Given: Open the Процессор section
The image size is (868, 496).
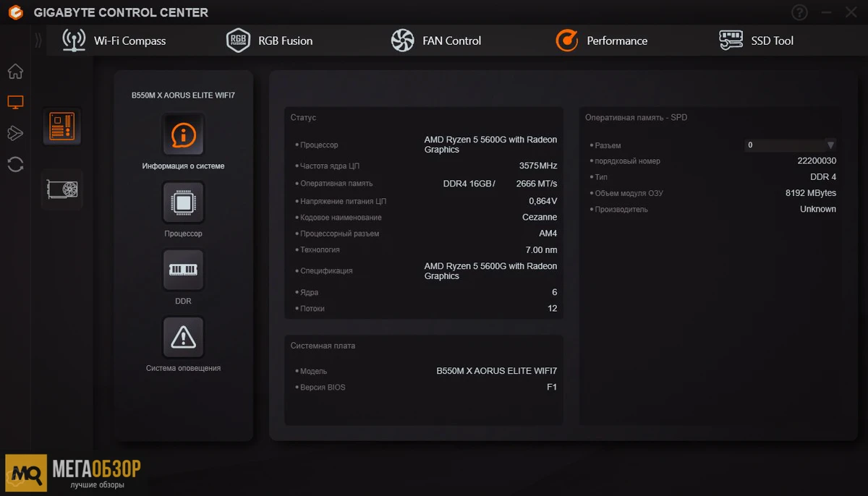Looking at the screenshot, I should [183, 210].
